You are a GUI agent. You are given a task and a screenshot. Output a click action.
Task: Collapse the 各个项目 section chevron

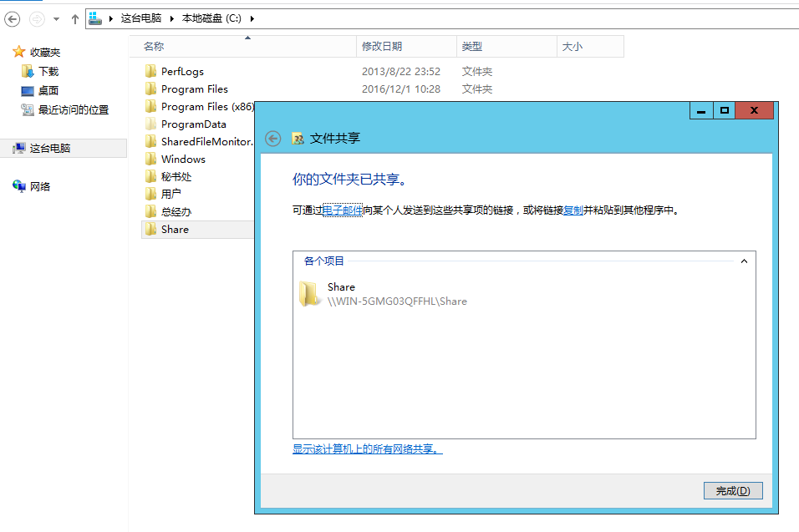coord(744,261)
